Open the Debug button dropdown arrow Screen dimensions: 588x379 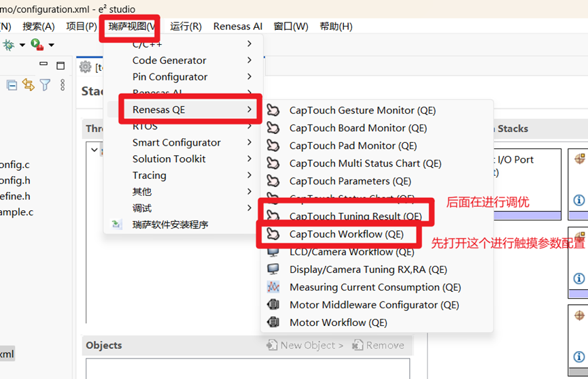pyautogui.click(x=22, y=45)
